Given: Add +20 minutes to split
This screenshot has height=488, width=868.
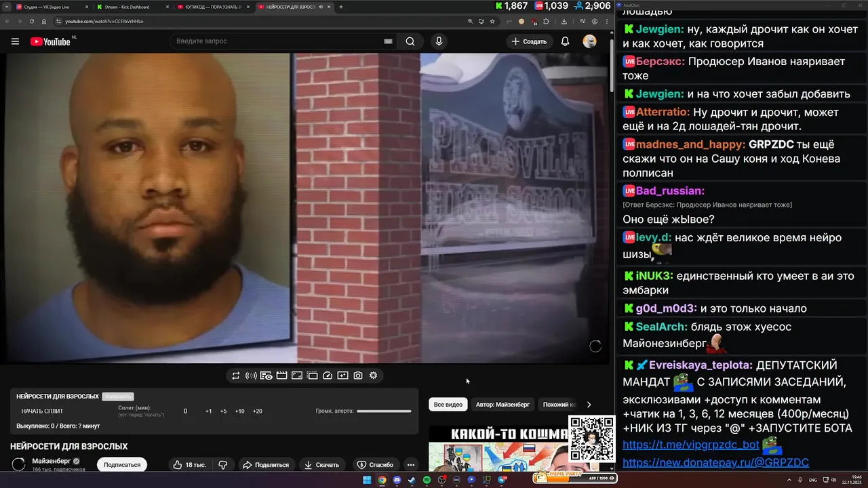Looking at the screenshot, I should click(x=258, y=411).
